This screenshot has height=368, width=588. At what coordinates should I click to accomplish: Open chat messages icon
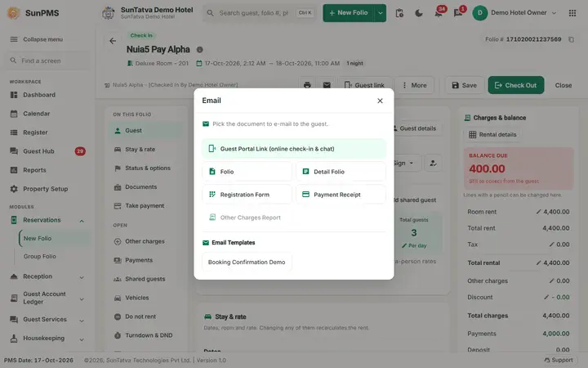pos(458,13)
